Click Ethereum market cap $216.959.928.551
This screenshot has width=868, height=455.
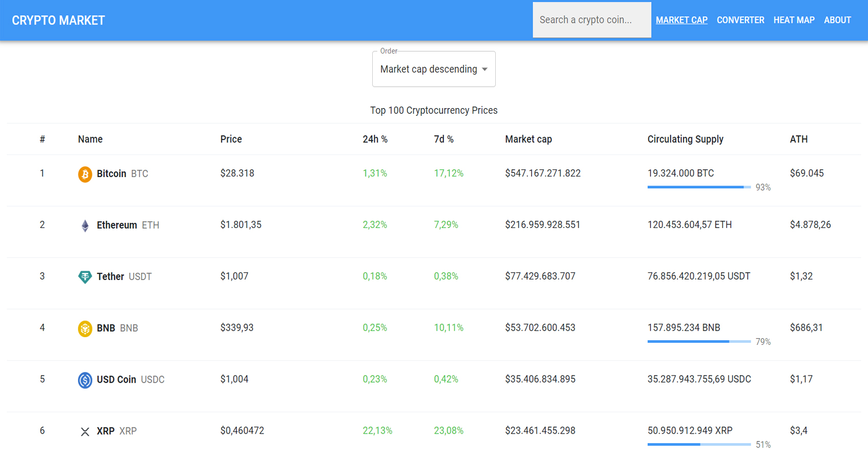[542, 225]
